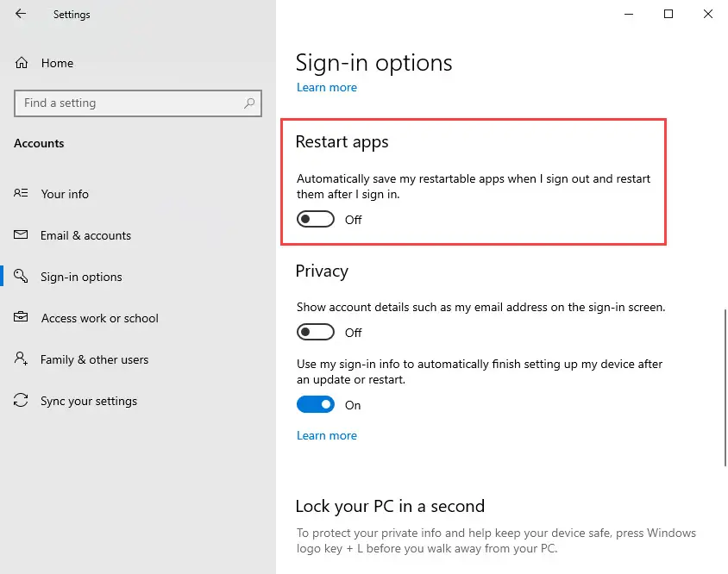Click the Sync your settings arrows icon

[x=21, y=400]
